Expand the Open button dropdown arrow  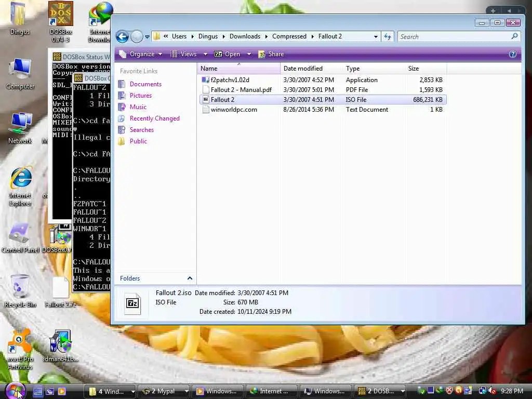[249, 54]
